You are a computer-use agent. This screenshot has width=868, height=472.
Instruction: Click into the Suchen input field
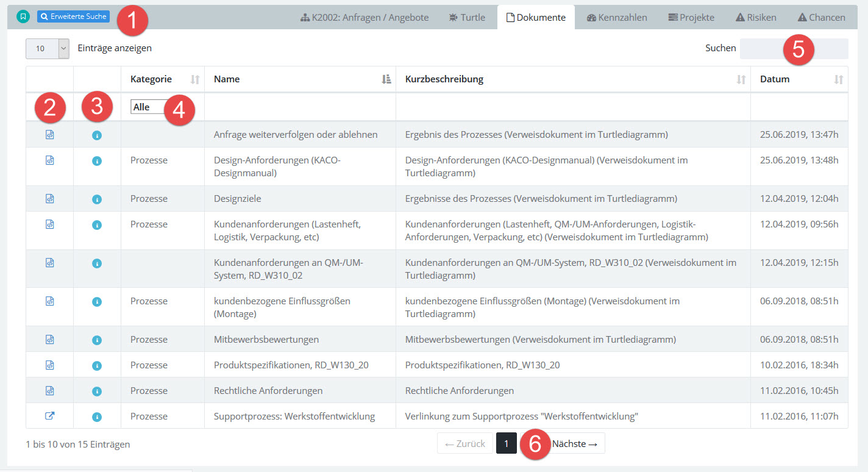pyautogui.click(x=794, y=49)
